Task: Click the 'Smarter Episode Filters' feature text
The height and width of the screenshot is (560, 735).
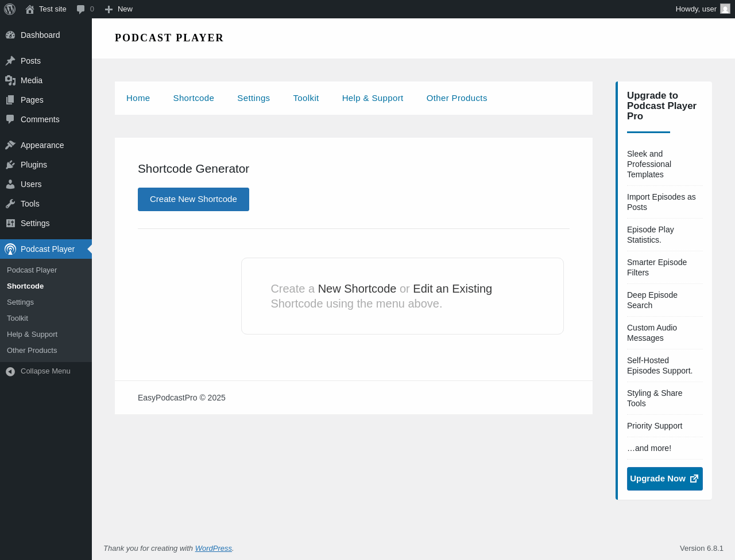Action: (x=657, y=267)
